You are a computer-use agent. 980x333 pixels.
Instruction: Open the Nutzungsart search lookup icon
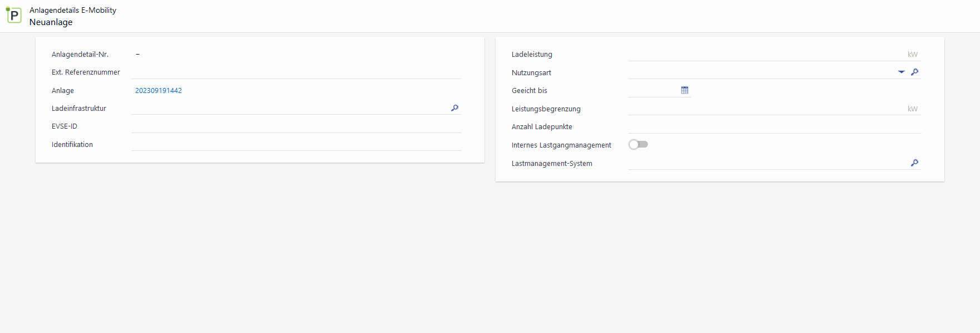point(914,72)
